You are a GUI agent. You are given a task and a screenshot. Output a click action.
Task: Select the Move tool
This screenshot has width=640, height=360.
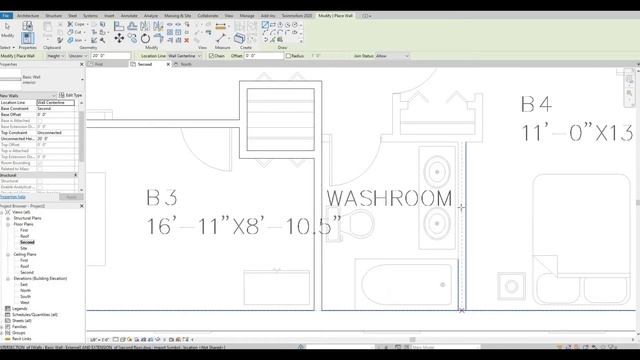tap(119, 39)
